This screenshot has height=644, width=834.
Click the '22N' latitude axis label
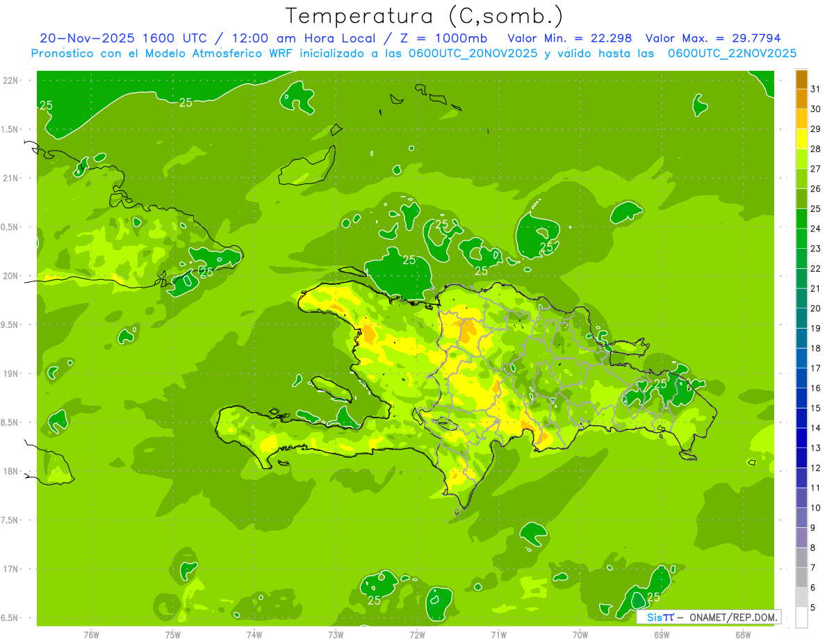coord(12,80)
